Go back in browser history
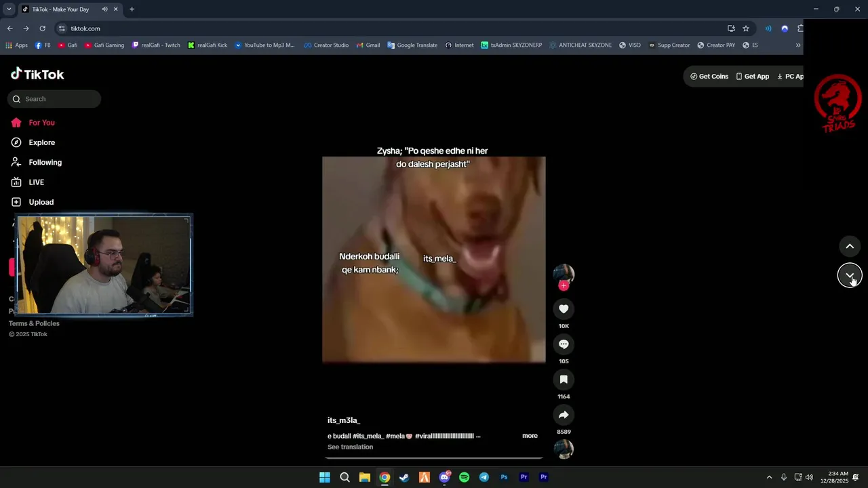This screenshot has height=488, width=868. [9, 28]
